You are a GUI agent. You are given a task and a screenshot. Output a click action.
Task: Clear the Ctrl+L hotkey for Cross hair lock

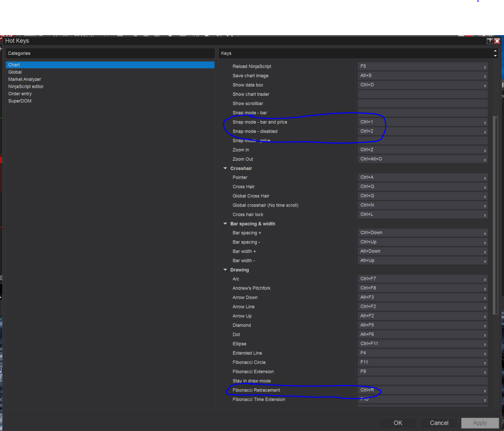pos(485,215)
